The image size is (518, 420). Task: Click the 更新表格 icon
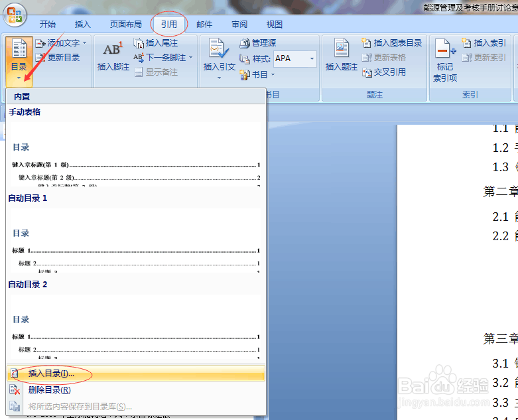pos(367,58)
